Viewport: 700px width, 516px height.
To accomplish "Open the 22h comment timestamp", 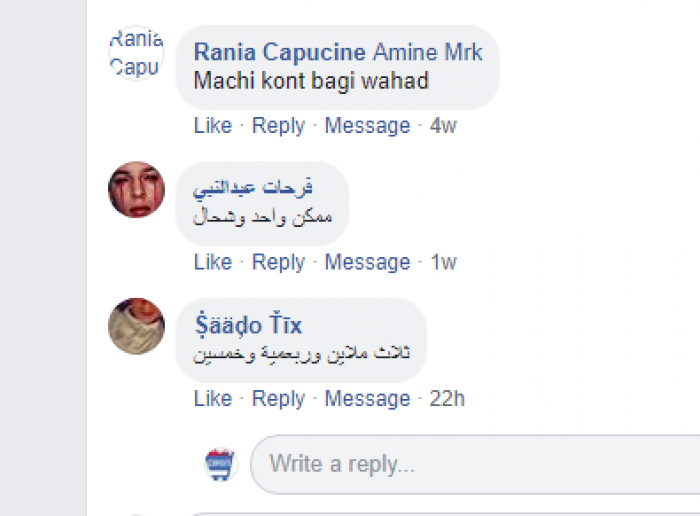I will click(447, 399).
